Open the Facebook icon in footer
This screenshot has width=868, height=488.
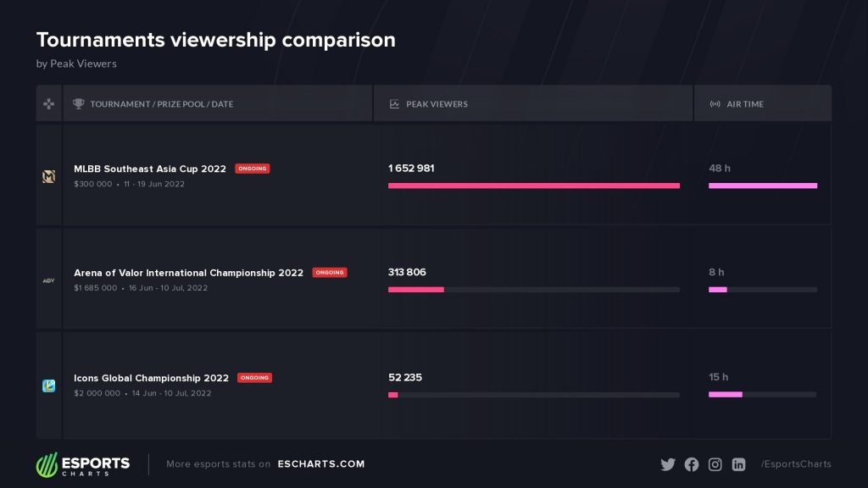pos(692,464)
